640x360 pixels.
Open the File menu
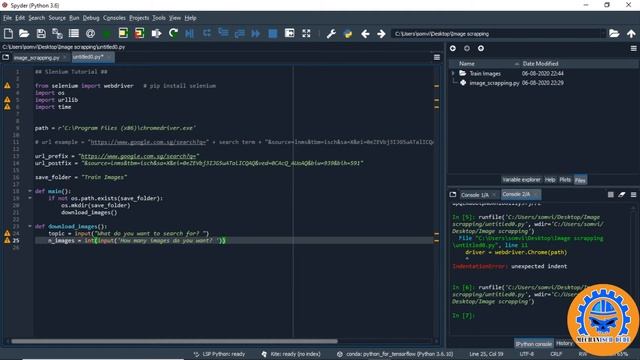point(7,18)
